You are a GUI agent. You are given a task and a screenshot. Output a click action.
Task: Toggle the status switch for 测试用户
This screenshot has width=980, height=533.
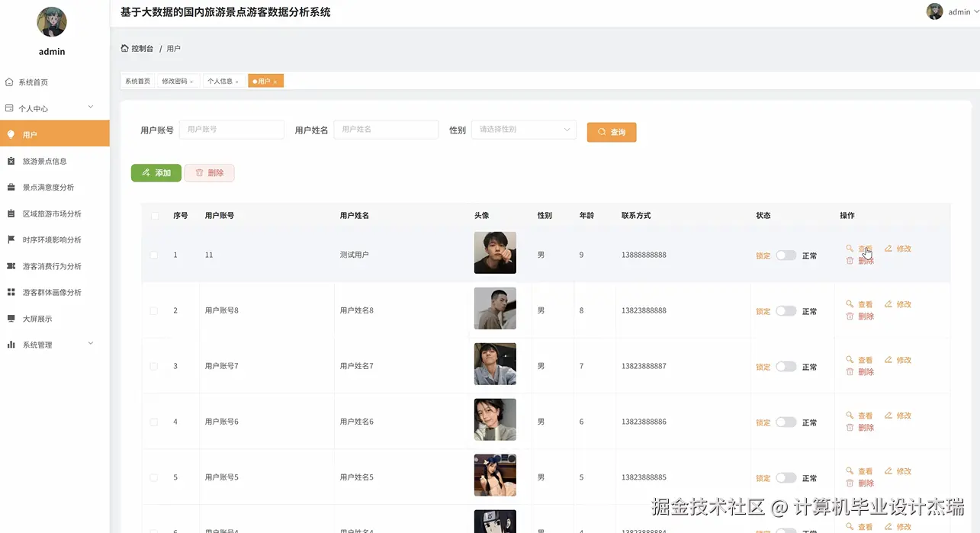click(x=786, y=255)
